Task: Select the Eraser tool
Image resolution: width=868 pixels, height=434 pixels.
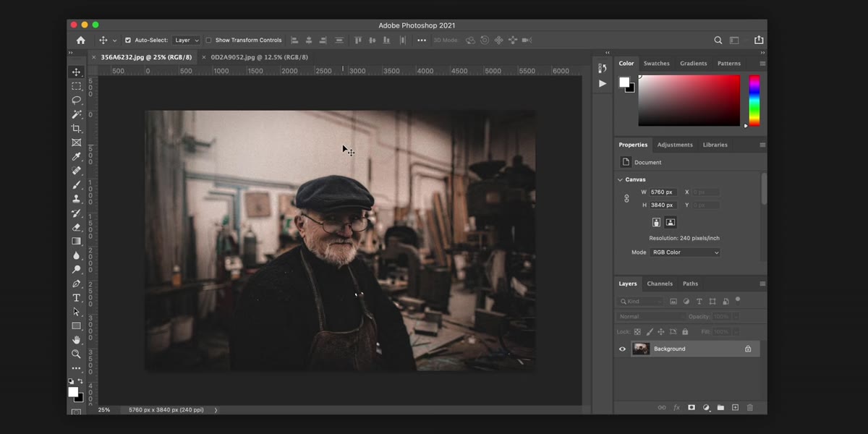Action: click(76, 227)
